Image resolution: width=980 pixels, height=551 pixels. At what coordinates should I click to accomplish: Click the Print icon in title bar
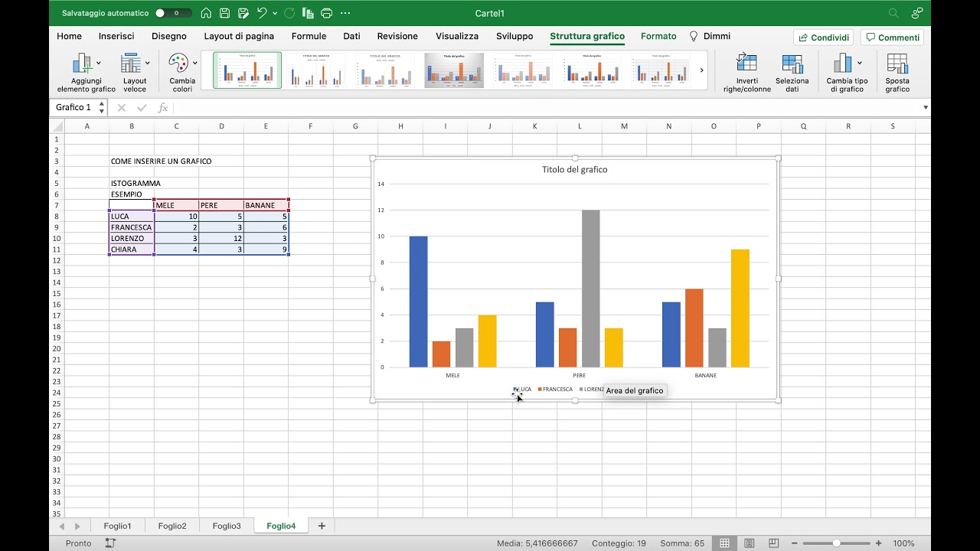coord(327,13)
